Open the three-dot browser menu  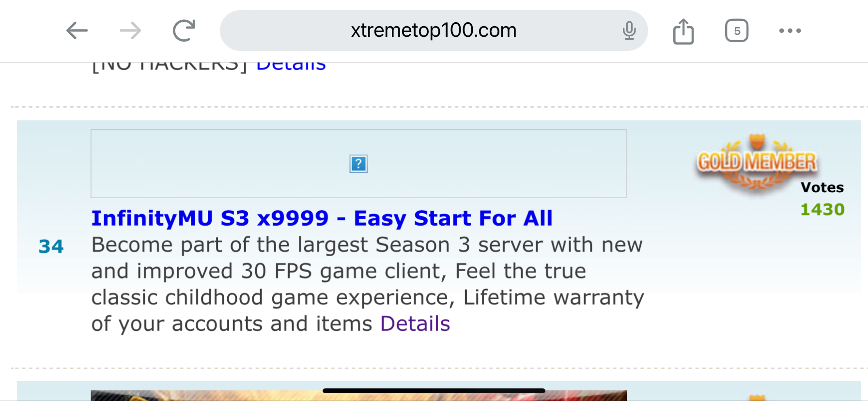point(790,31)
